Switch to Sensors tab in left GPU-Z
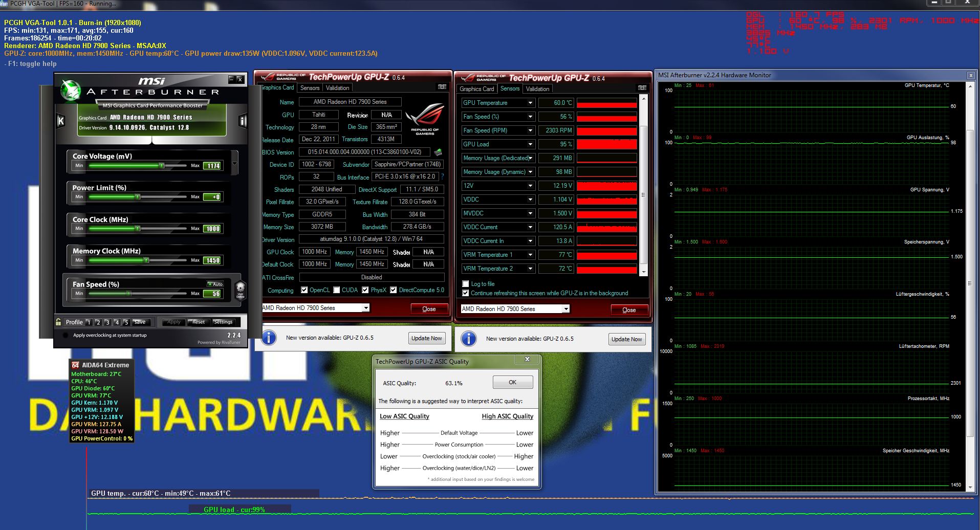The image size is (980, 530). tap(310, 88)
